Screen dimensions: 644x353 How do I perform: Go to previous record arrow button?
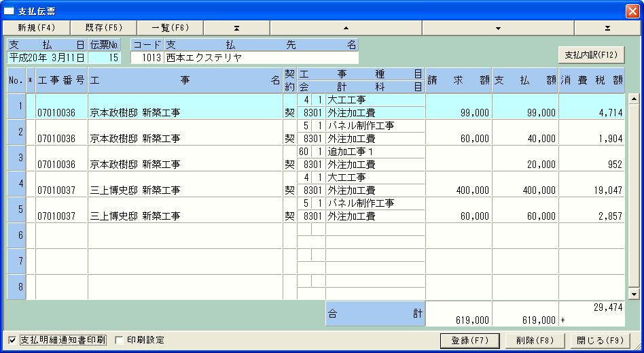click(x=346, y=28)
